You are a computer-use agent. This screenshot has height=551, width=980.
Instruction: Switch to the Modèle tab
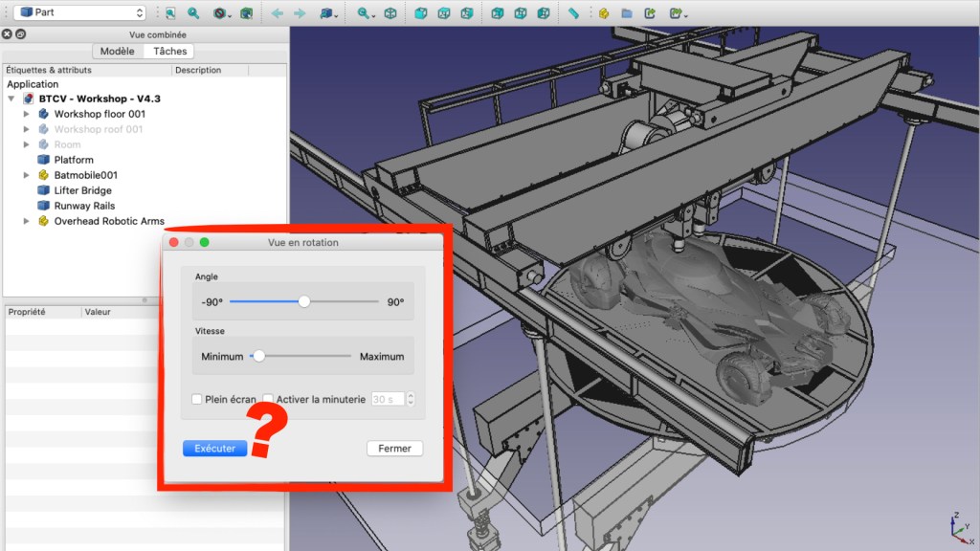(118, 52)
